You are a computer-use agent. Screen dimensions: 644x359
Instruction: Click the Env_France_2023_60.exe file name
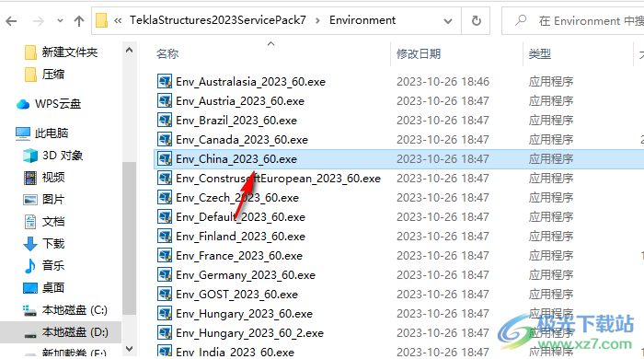pyautogui.click(x=239, y=256)
